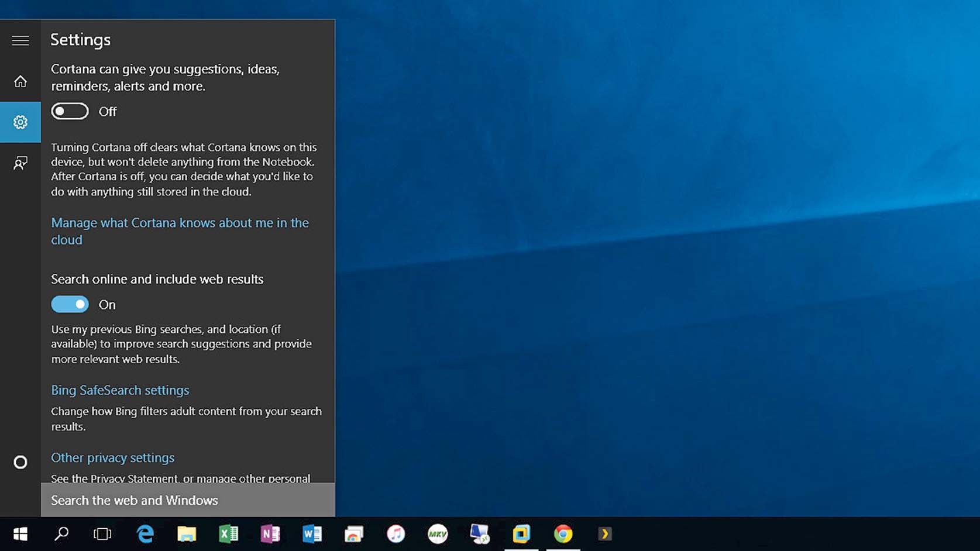Launch Microsoft Edge from taskbar
This screenshot has width=980, height=551.
[x=145, y=534]
